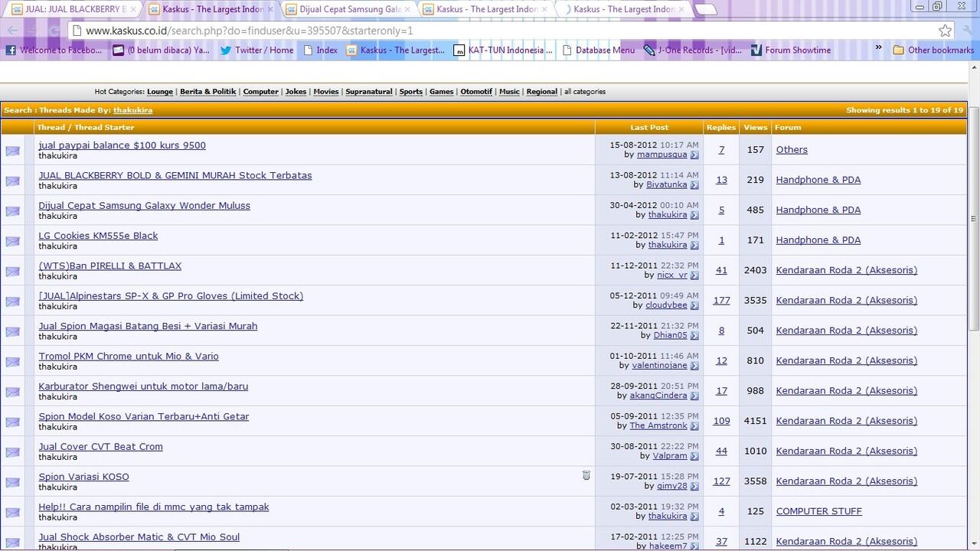Switch to the Dijual Cepat Samsung Galaxy tab

(350, 9)
